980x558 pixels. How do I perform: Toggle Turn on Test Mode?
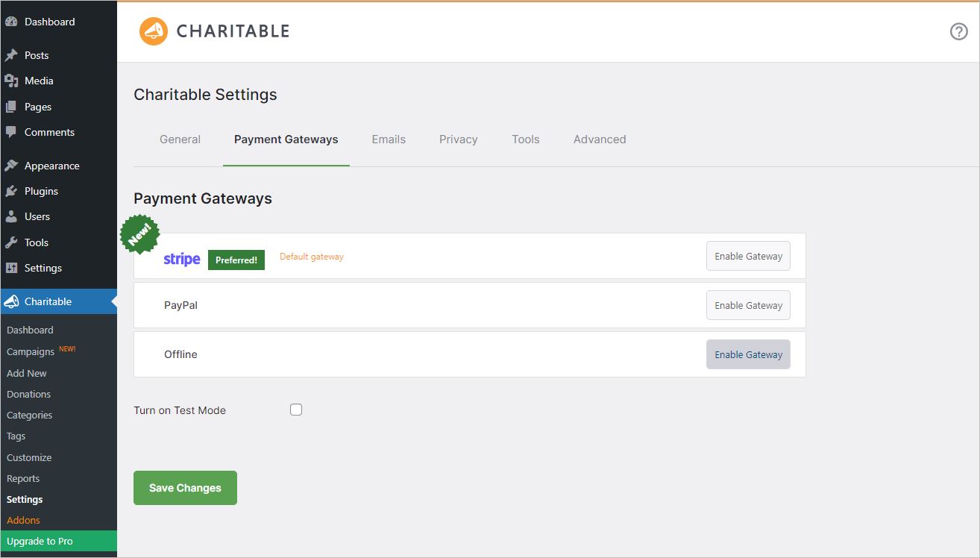(x=296, y=409)
